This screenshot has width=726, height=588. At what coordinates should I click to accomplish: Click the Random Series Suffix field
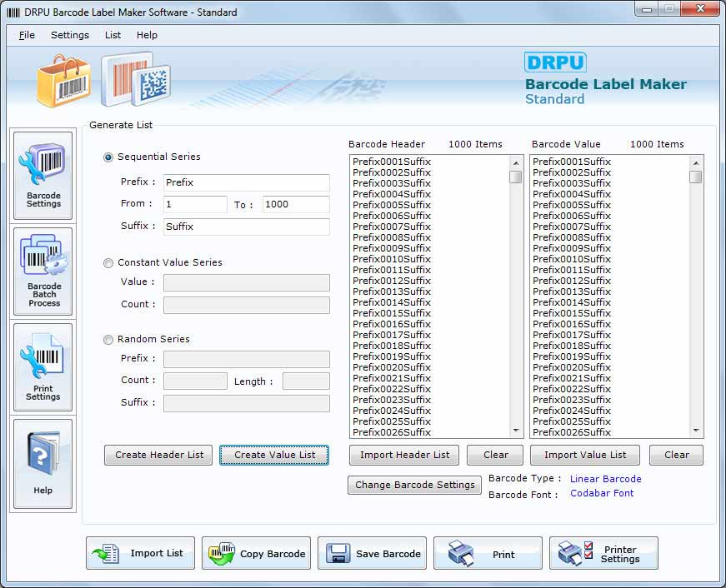pyautogui.click(x=247, y=403)
